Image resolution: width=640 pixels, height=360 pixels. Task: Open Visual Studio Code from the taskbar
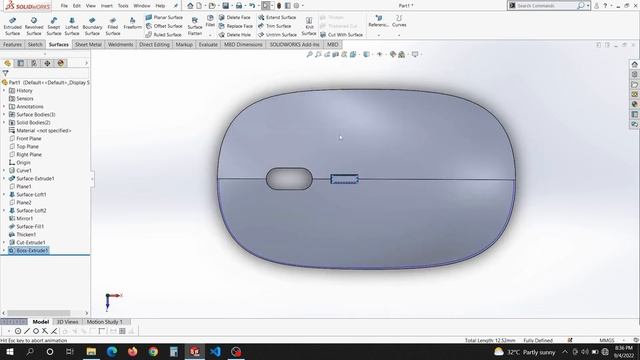pos(215,351)
